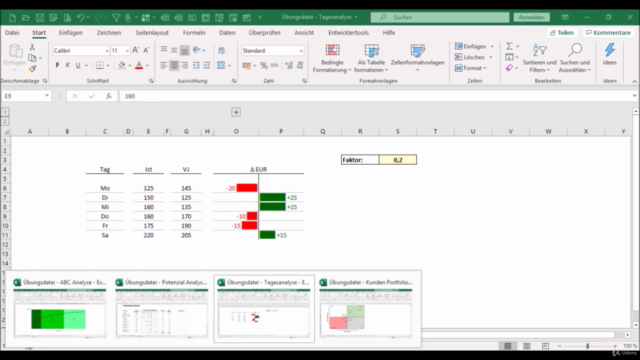The image size is (640, 360).
Task: Switch to the Seitenlayout tab
Action: [x=152, y=33]
